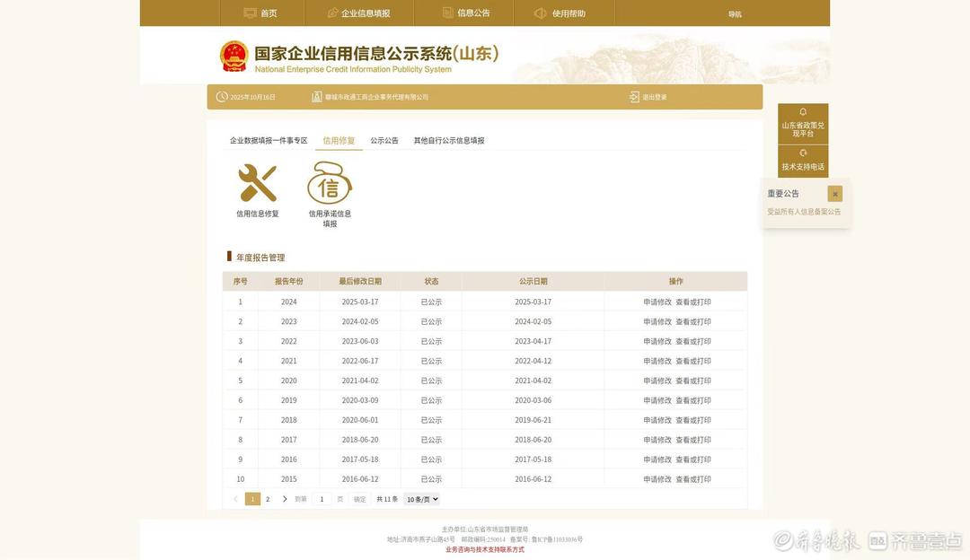Go to the next page arrow
The image size is (970, 560).
[285, 499]
